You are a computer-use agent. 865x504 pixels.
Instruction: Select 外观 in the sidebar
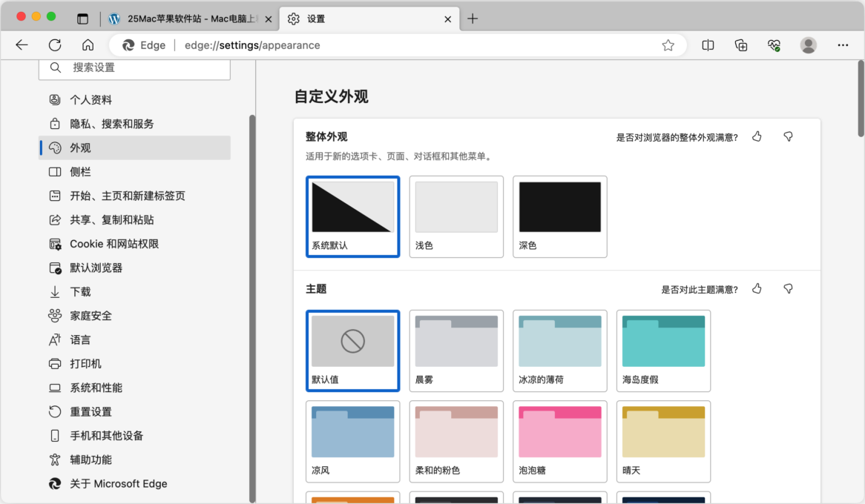click(134, 147)
